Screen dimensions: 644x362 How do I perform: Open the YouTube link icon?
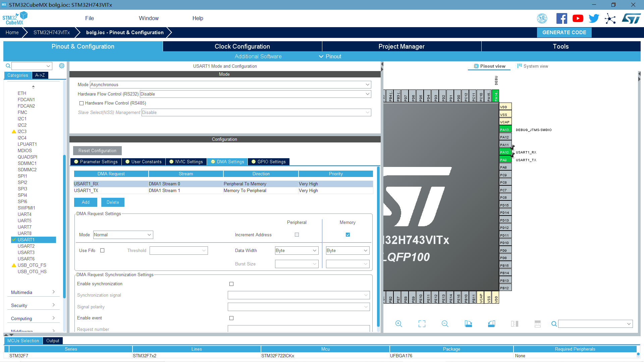pos(578,18)
